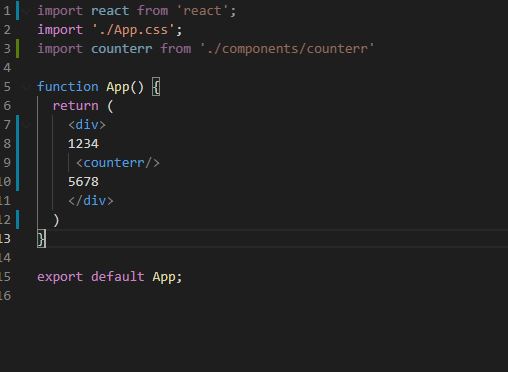Image resolution: width=508 pixels, height=372 pixels.
Task: Click the <counterr/> JSX tag
Action: [x=118, y=163]
